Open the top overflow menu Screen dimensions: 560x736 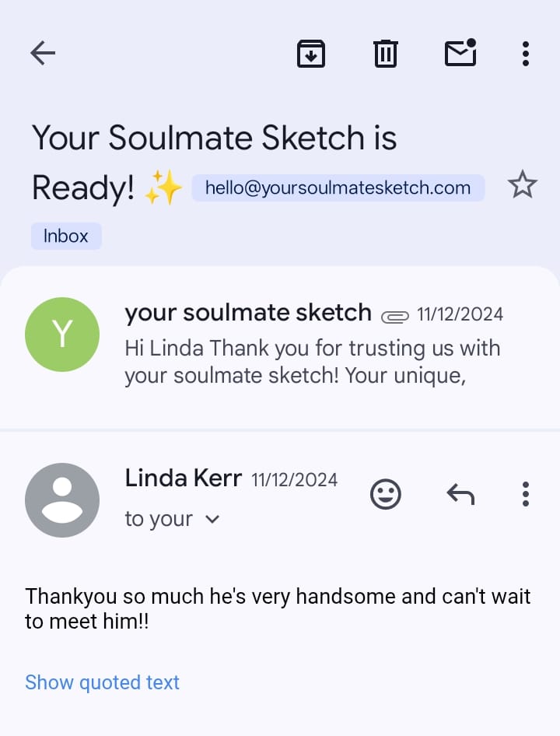[x=526, y=53]
